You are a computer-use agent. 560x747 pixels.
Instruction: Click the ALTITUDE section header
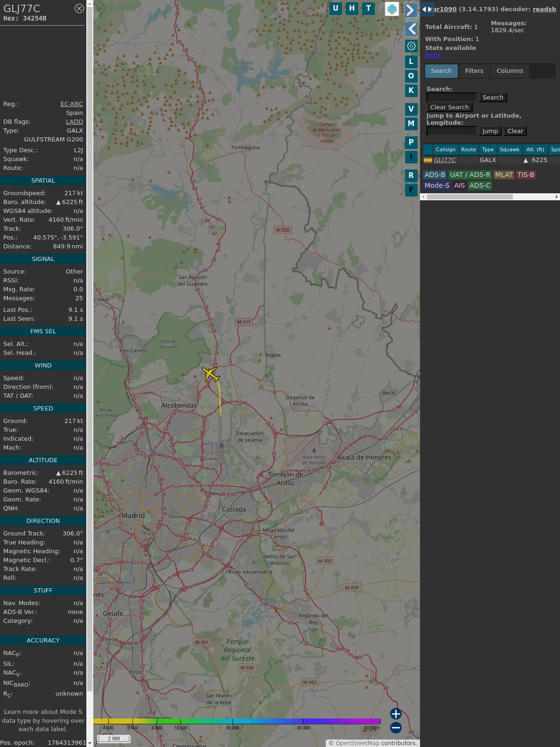pos(43,460)
